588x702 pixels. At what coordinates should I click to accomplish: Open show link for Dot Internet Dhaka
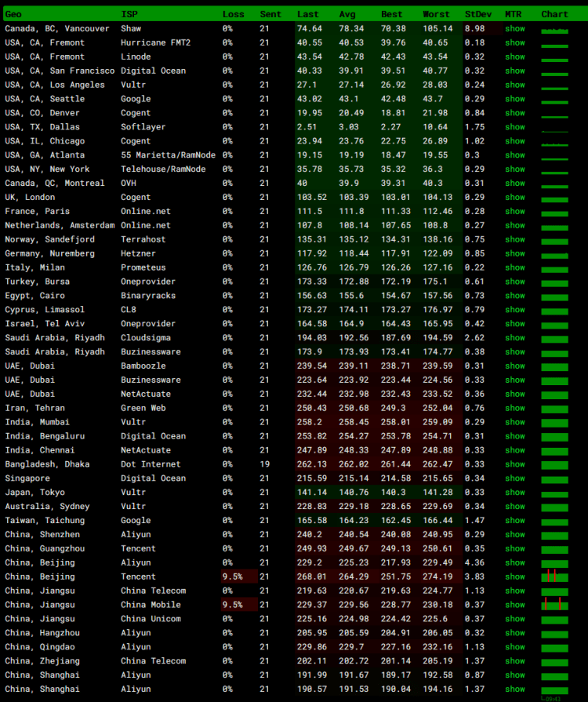(x=514, y=464)
